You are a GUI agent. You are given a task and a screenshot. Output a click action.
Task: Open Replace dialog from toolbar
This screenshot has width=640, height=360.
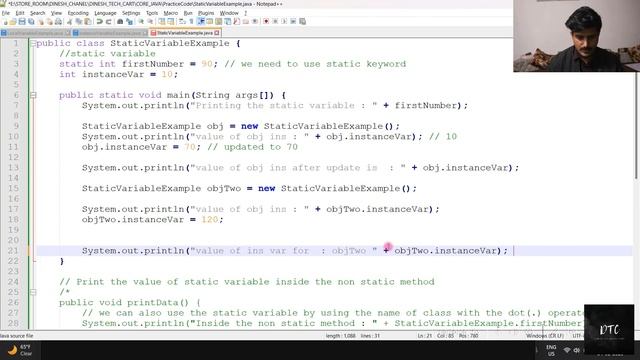pyautogui.click(x=129, y=21)
